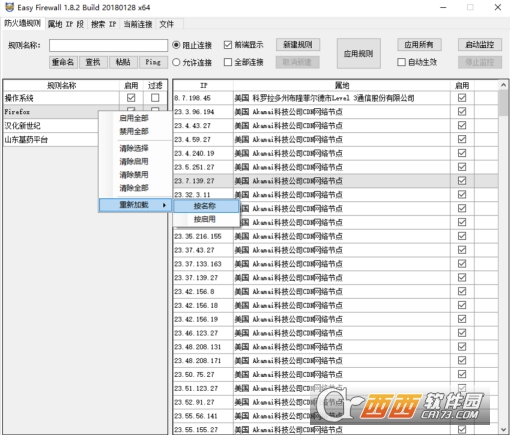
Task: Select the IP cell 23.46.123.27
Action: coord(203,333)
